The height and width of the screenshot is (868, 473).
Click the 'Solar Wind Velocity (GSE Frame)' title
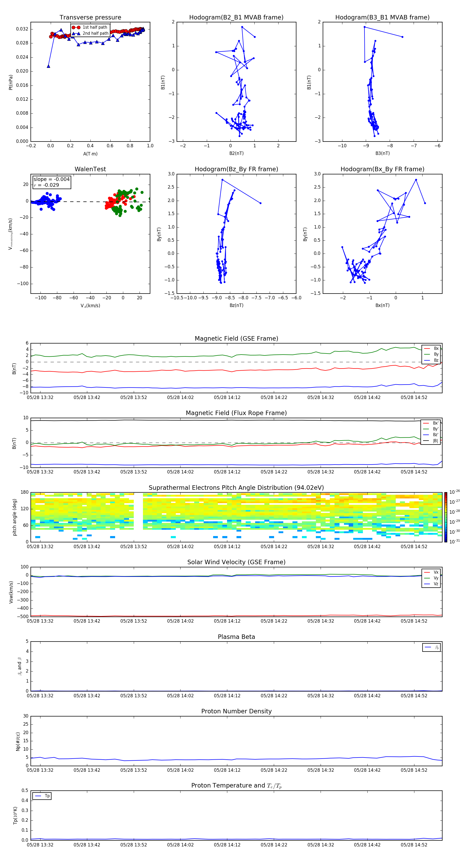tap(236, 562)
